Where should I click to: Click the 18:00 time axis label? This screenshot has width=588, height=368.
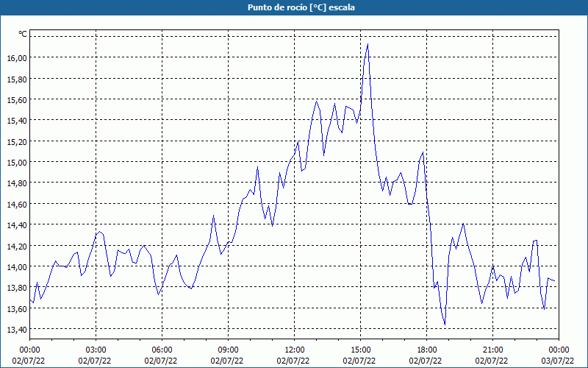[x=426, y=350]
